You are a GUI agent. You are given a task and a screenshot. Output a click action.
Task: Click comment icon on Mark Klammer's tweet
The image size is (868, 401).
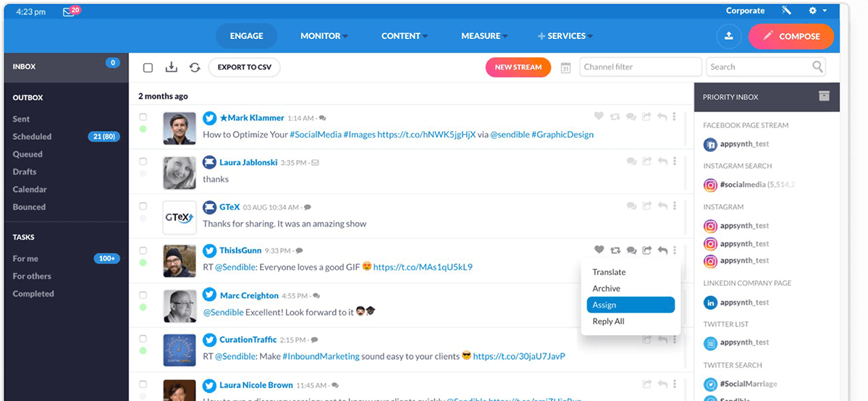click(631, 117)
